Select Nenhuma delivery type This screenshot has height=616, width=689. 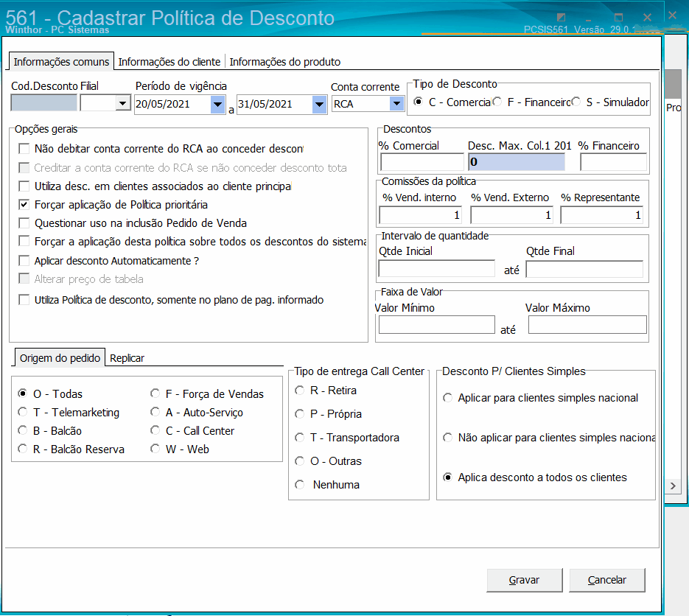300,485
